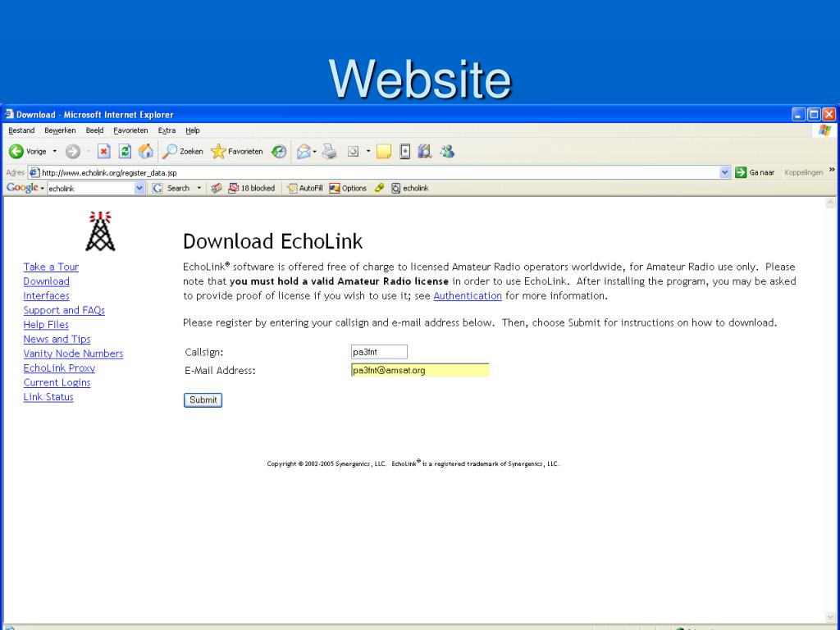The width and height of the screenshot is (840, 630).
Task: Click the Ga naar go button
Action: coord(756,172)
